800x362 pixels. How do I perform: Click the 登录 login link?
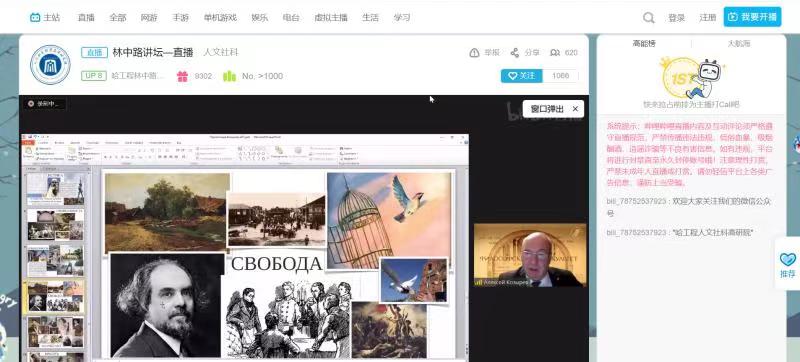pyautogui.click(x=677, y=18)
